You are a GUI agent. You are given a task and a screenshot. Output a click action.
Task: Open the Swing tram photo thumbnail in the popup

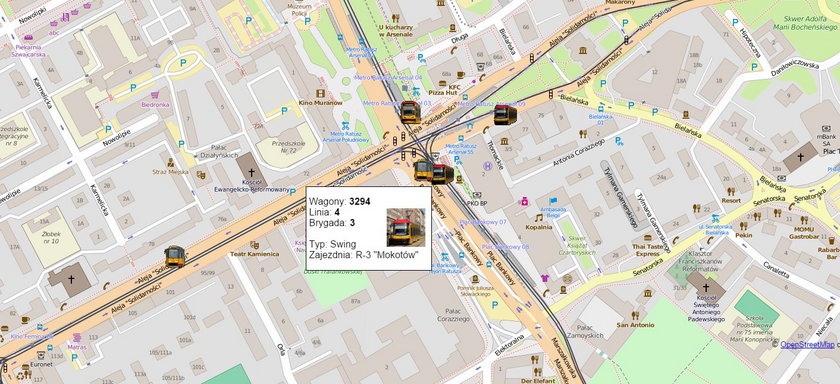pos(406,227)
